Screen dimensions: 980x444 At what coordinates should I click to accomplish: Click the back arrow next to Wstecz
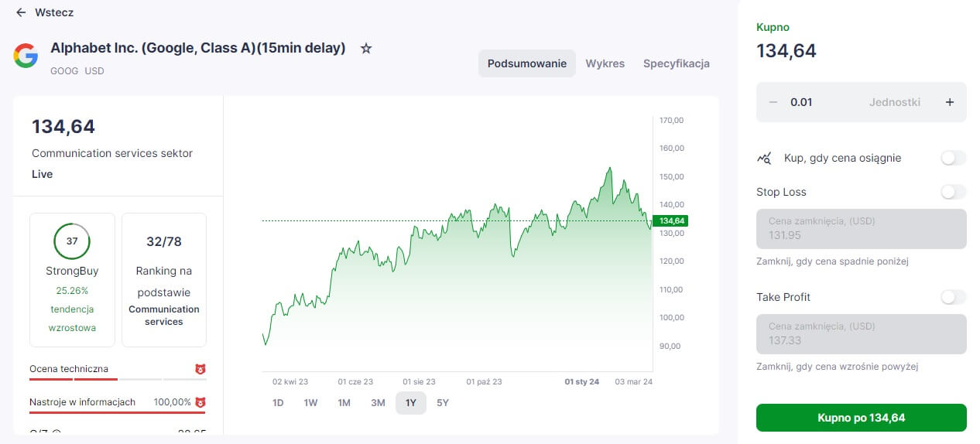point(21,12)
